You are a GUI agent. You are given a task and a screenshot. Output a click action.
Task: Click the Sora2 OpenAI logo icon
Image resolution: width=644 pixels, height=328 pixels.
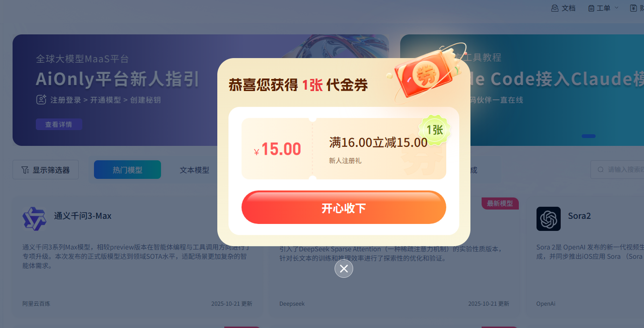[x=548, y=219]
